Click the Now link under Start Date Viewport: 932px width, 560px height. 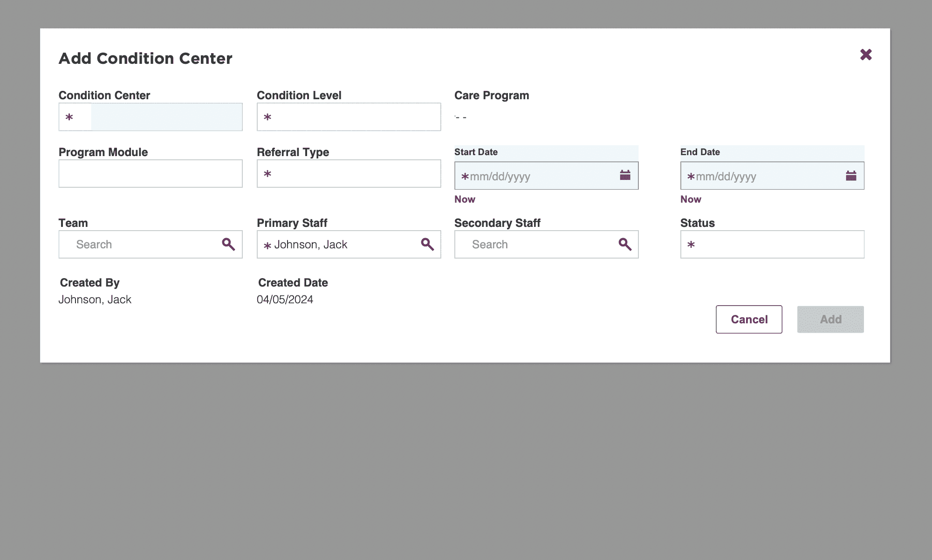click(465, 199)
